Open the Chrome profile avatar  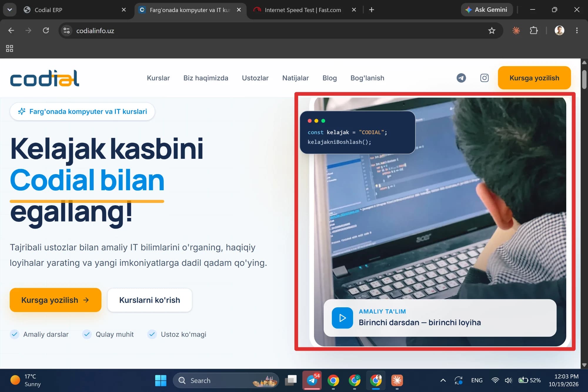(559, 31)
